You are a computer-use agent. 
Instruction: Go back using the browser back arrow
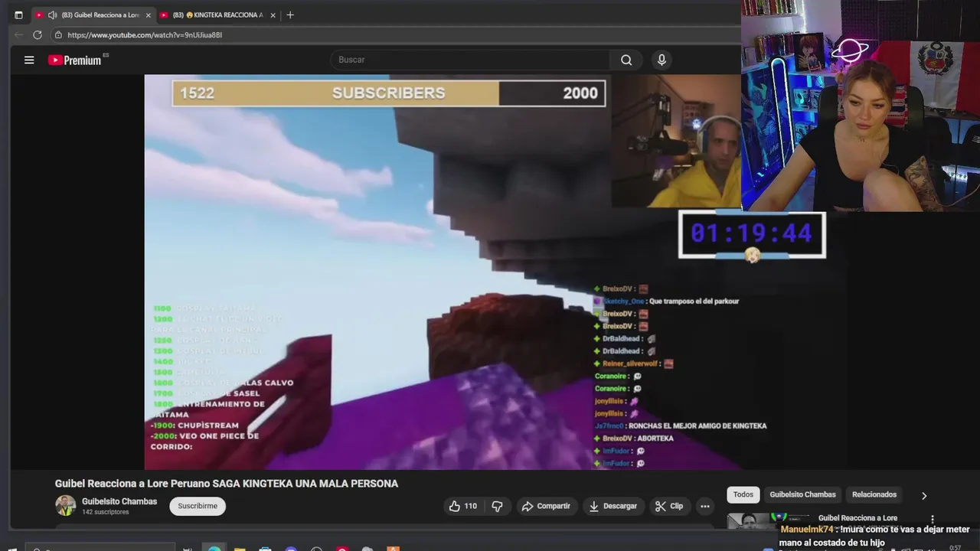pyautogui.click(x=18, y=34)
